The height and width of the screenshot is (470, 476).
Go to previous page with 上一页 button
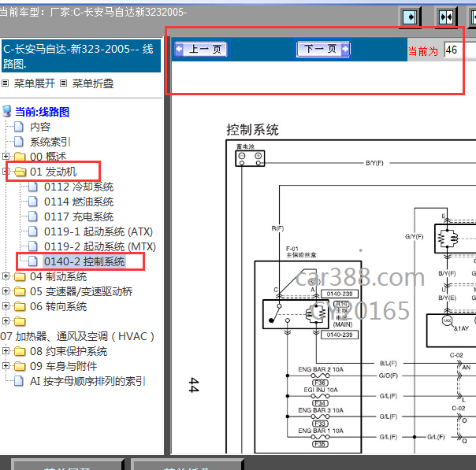pyautogui.click(x=201, y=49)
